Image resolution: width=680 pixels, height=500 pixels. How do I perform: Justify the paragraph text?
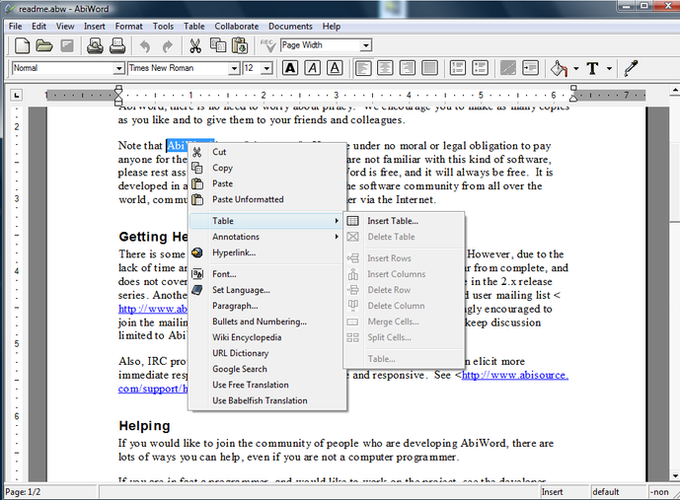click(x=429, y=68)
